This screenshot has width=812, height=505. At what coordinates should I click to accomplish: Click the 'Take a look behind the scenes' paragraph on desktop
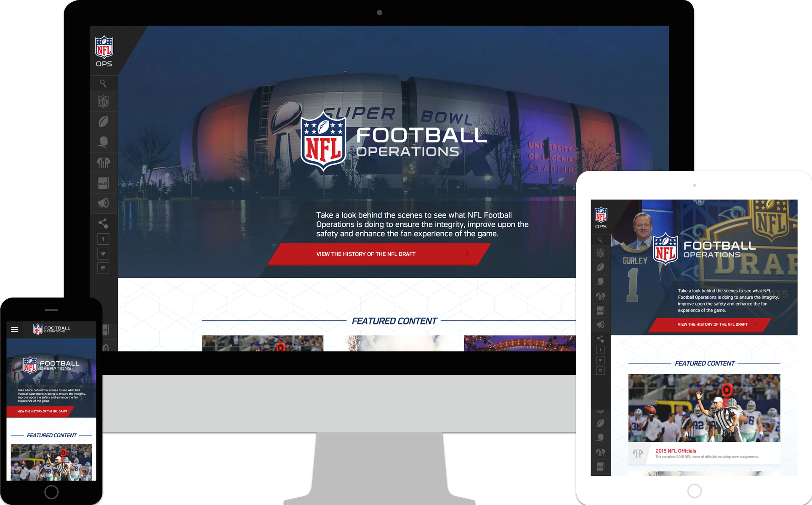(x=422, y=224)
